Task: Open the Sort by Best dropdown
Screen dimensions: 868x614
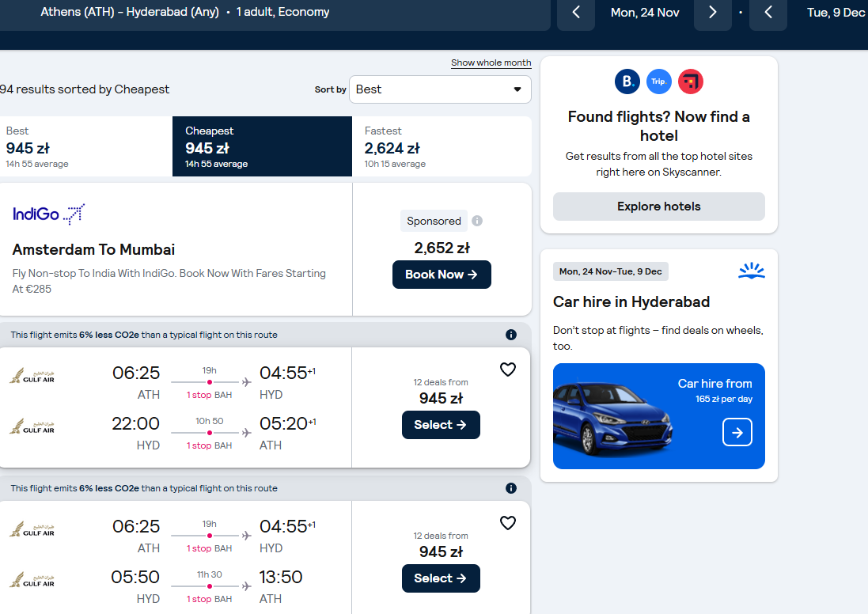Action: click(x=440, y=89)
